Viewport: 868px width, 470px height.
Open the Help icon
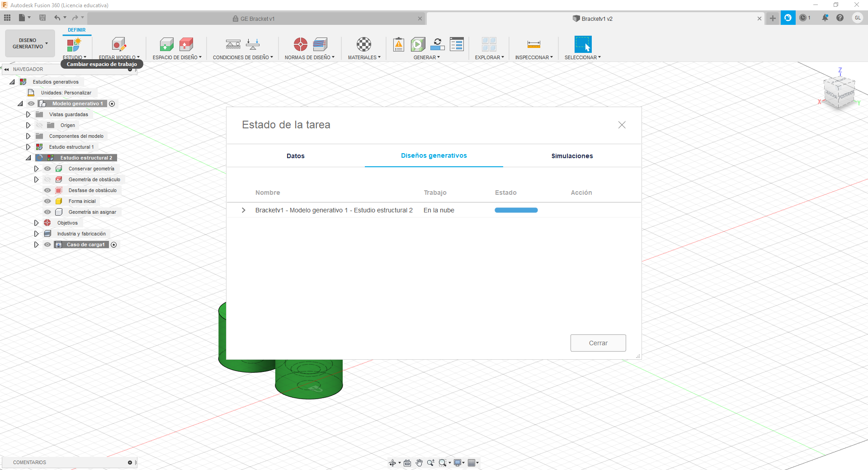coord(840,18)
